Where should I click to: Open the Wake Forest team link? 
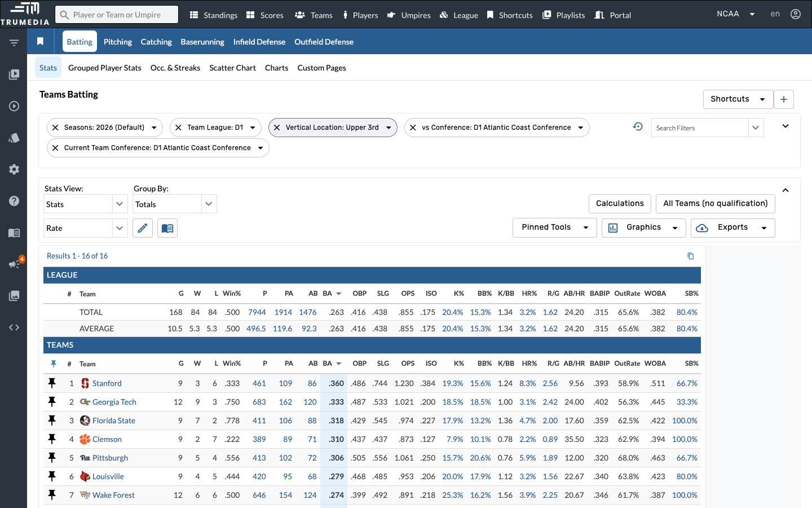113,495
